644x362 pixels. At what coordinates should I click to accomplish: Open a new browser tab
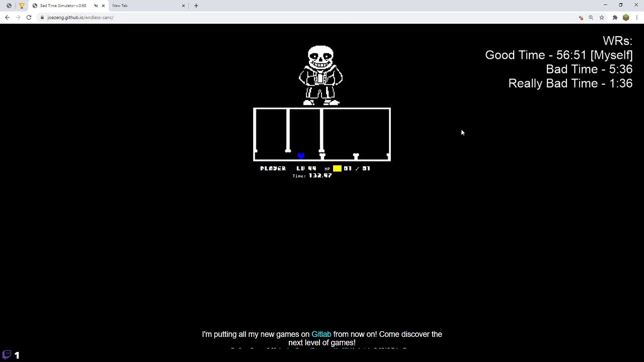click(x=196, y=6)
